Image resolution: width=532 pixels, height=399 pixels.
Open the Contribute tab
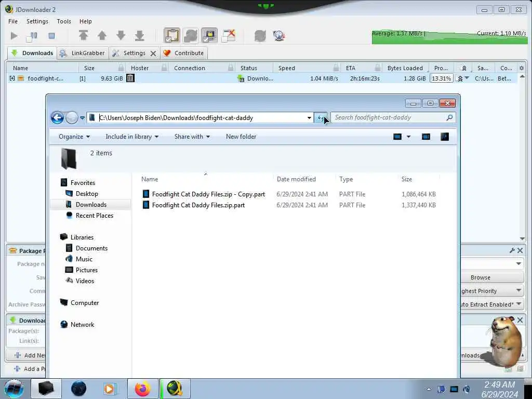[x=183, y=53]
